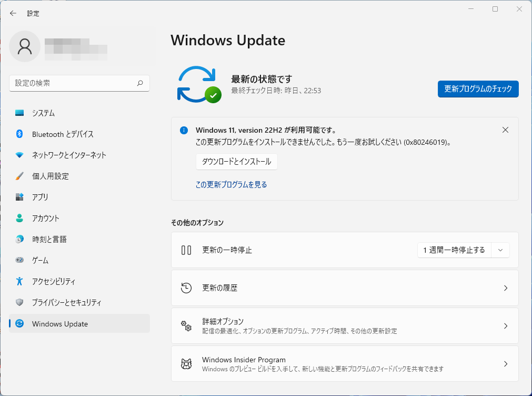
Task: Open プライバシーとセキュリティ settings
Action: tap(79, 303)
